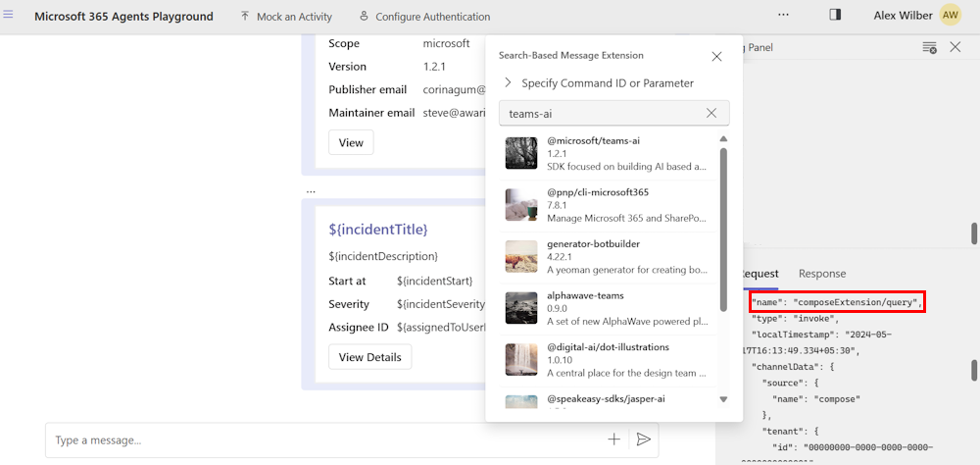The image size is (980, 465).
Task: Select the @microsoft/teams-ai result
Action: [x=610, y=154]
